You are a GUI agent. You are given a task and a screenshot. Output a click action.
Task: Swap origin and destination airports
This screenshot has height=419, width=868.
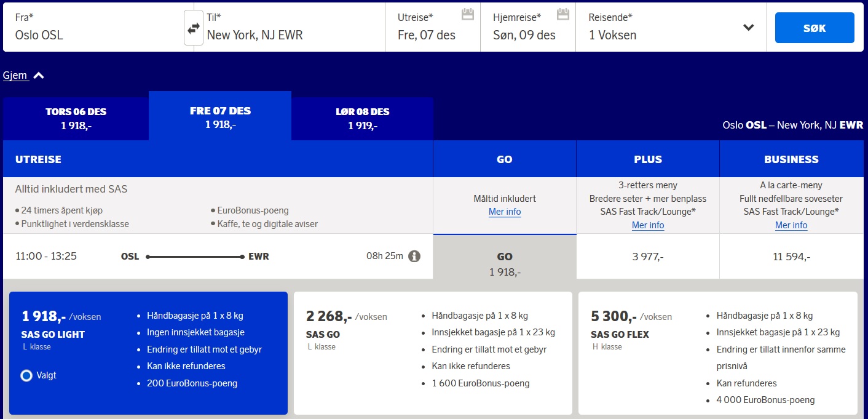194,28
